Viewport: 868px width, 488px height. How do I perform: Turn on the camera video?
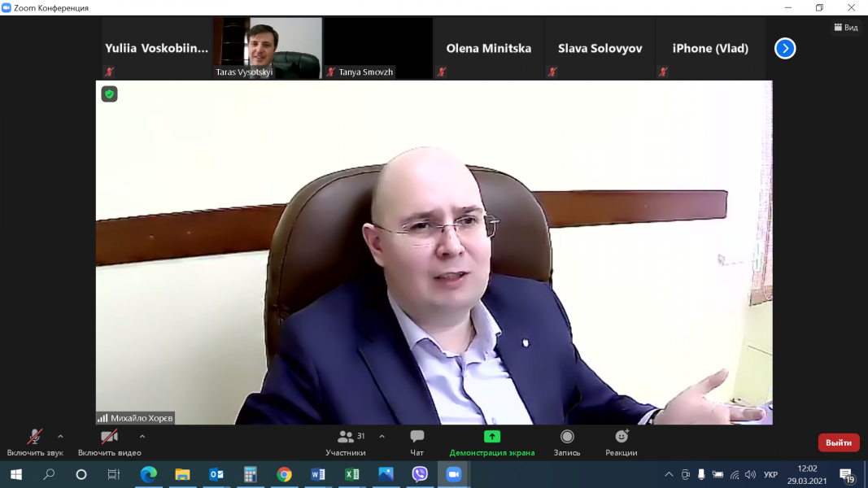[109, 442]
